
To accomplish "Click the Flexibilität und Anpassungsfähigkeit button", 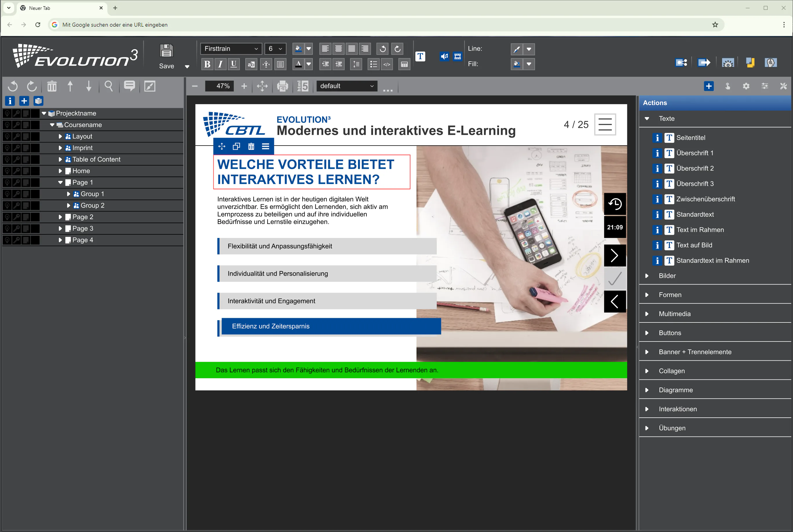I will tap(327, 246).
